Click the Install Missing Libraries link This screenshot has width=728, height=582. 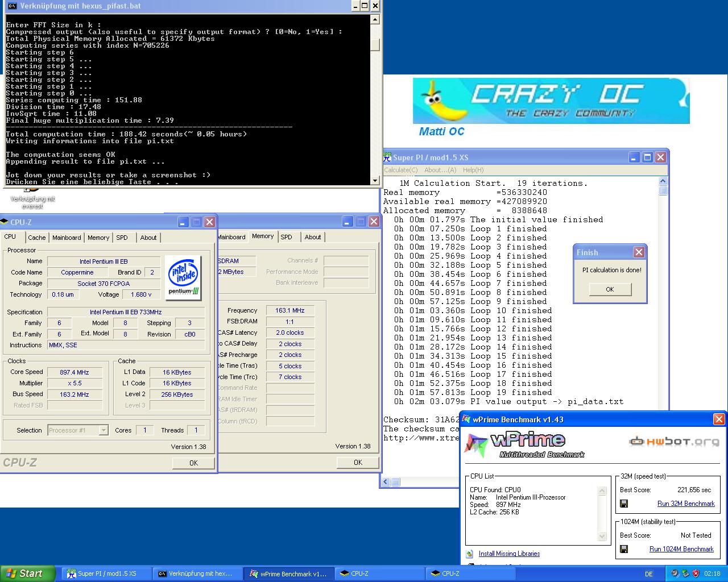(509, 554)
